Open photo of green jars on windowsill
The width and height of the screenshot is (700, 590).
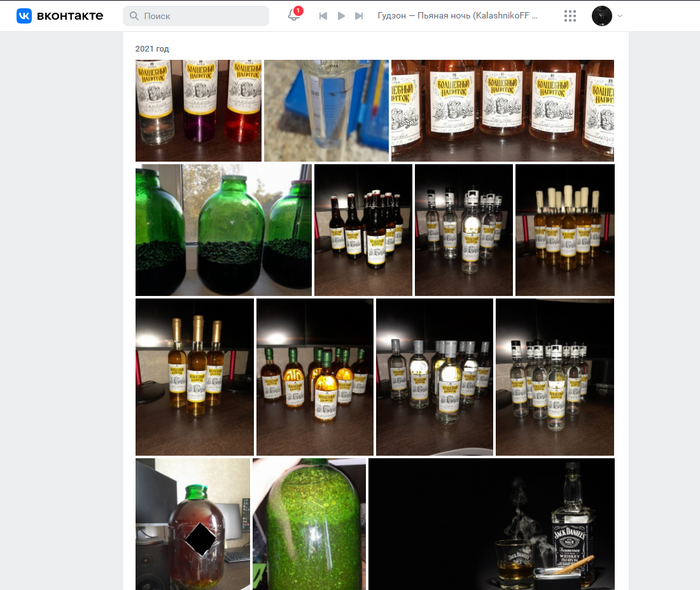224,230
